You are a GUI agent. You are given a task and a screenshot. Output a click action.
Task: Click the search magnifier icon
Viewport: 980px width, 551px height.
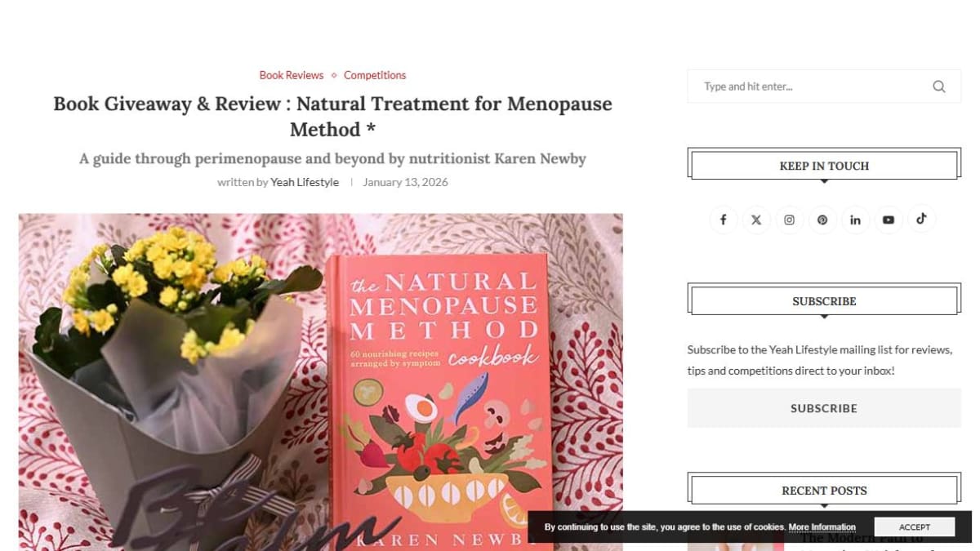tap(939, 87)
